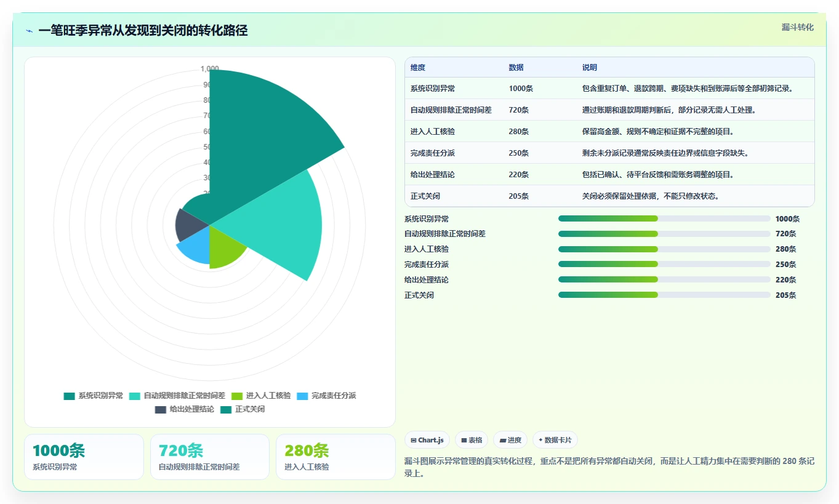Click the 280条 value beside its progress bar

[x=786, y=249]
